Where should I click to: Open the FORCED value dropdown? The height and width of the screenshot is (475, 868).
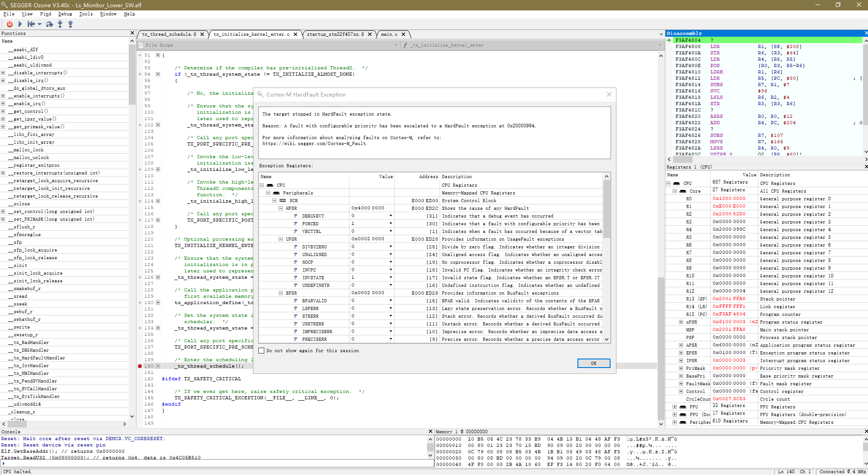click(x=390, y=224)
